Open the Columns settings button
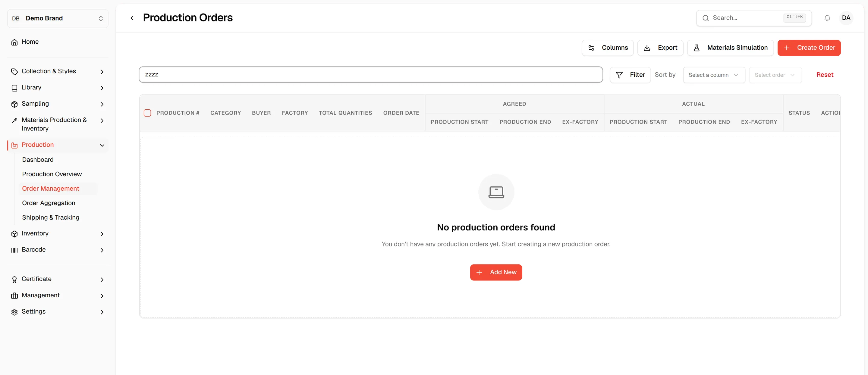This screenshot has height=375, width=868. tap(607, 48)
